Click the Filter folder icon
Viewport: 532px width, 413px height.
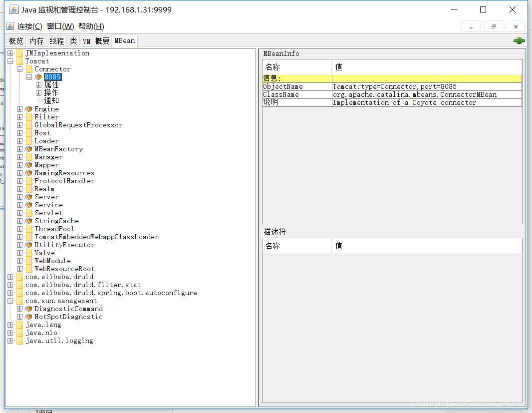29,117
